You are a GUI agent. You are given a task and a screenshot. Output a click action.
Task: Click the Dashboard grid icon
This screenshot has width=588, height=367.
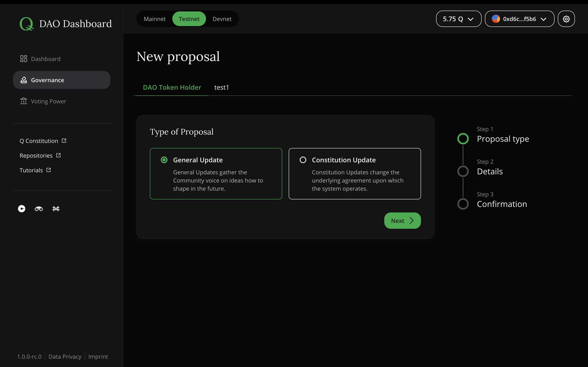coord(23,59)
